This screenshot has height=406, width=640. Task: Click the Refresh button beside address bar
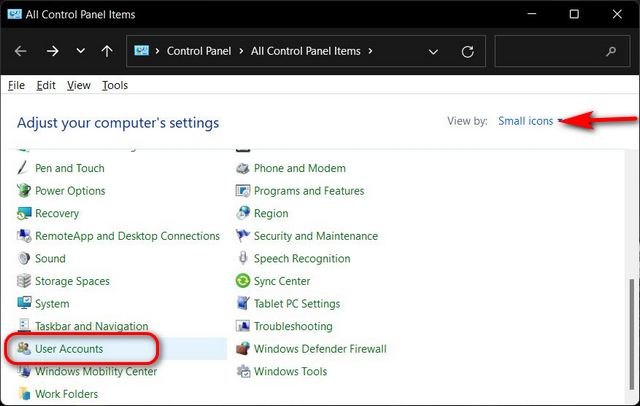(467, 51)
